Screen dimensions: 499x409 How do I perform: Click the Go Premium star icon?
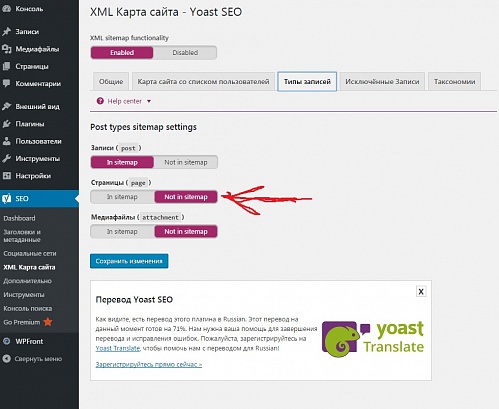click(x=48, y=322)
